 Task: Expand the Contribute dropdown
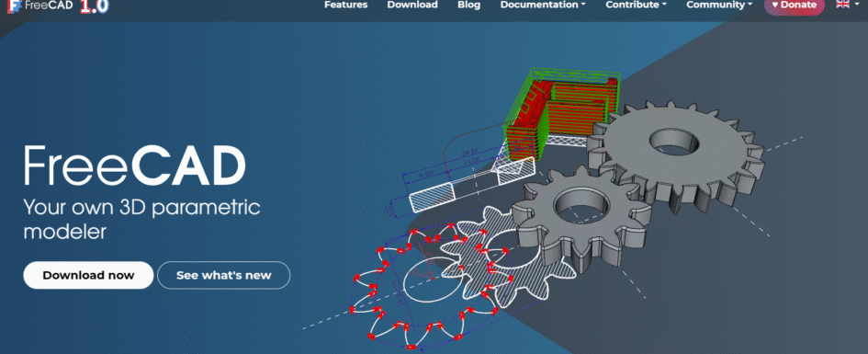click(x=636, y=5)
